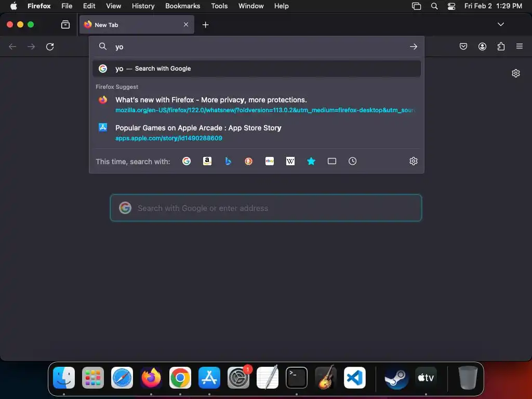
Task: Open App Store from the dock
Action: tap(209, 377)
